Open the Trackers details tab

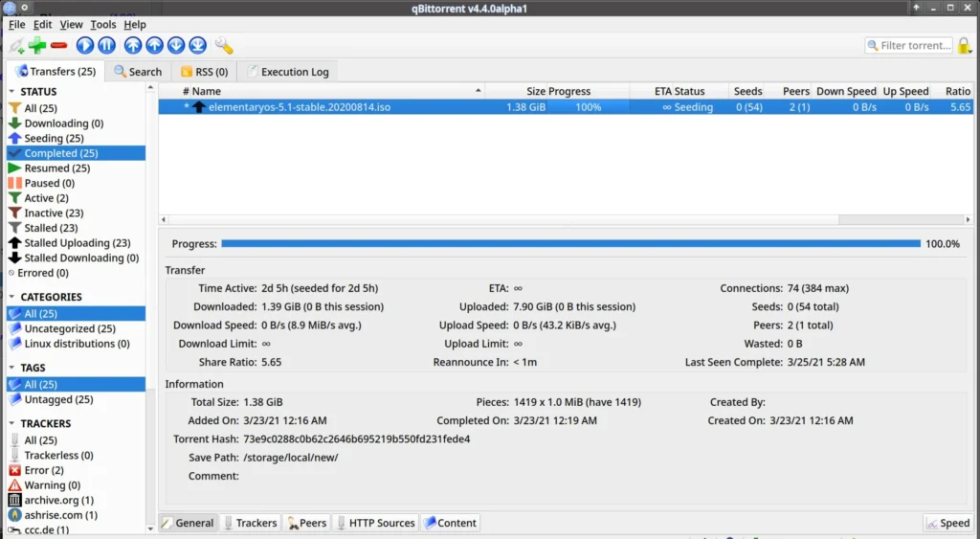pos(250,523)
